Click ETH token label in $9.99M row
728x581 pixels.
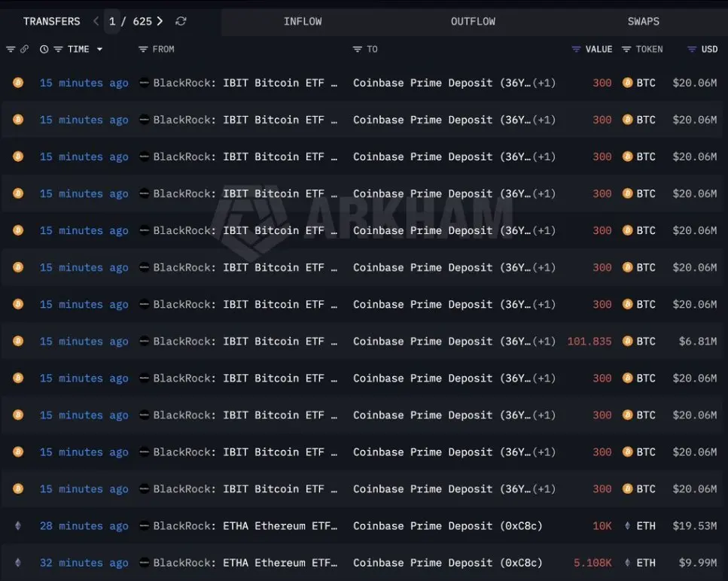tap(646, 563)
